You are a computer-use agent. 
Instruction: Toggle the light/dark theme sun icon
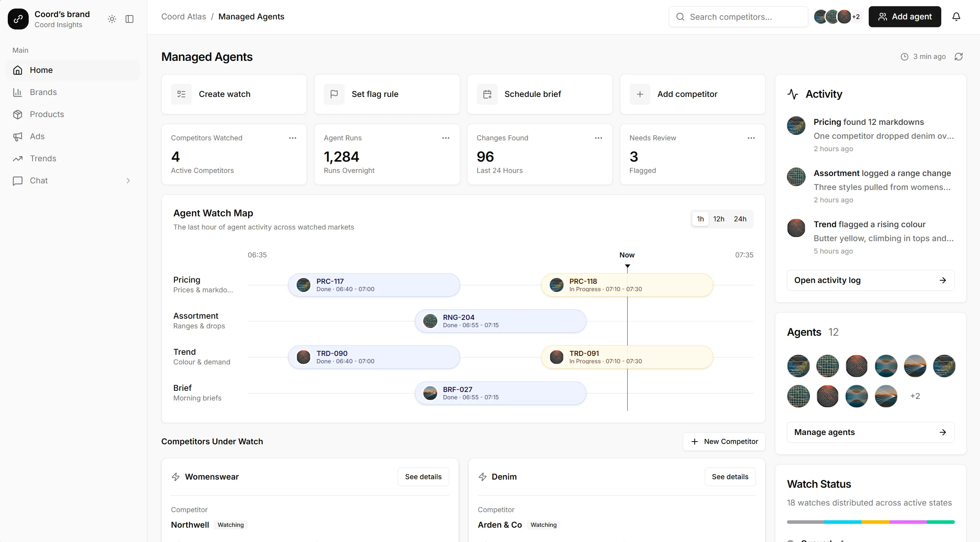point(112,19)
